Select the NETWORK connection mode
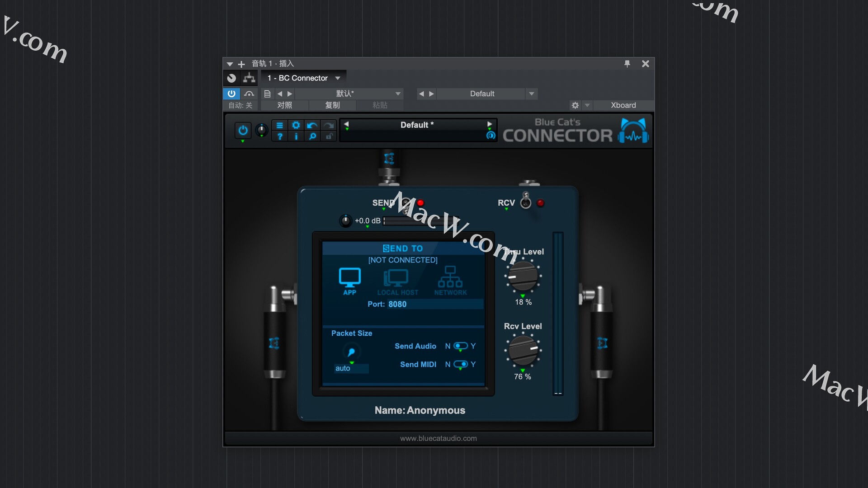Viewport: 868px width, 488px height. point(450,280)
